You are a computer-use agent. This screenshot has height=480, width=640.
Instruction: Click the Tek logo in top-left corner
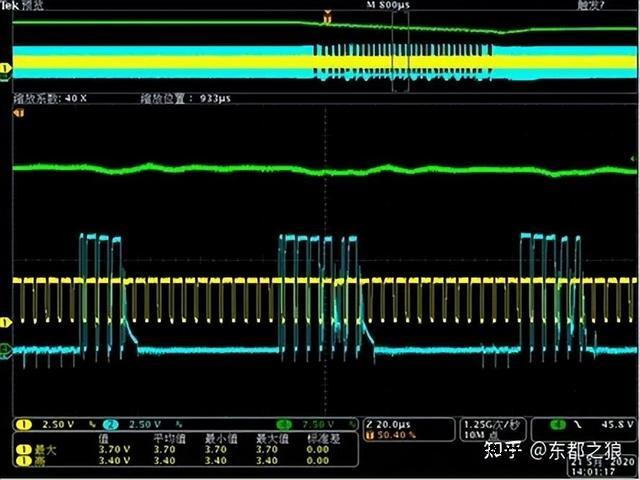coord(12,6)
